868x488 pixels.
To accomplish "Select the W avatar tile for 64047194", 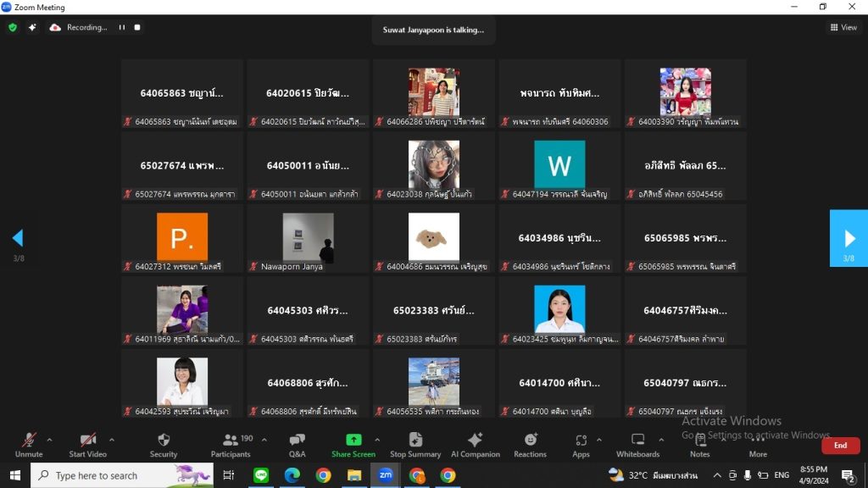I will (x=559, y=166).
